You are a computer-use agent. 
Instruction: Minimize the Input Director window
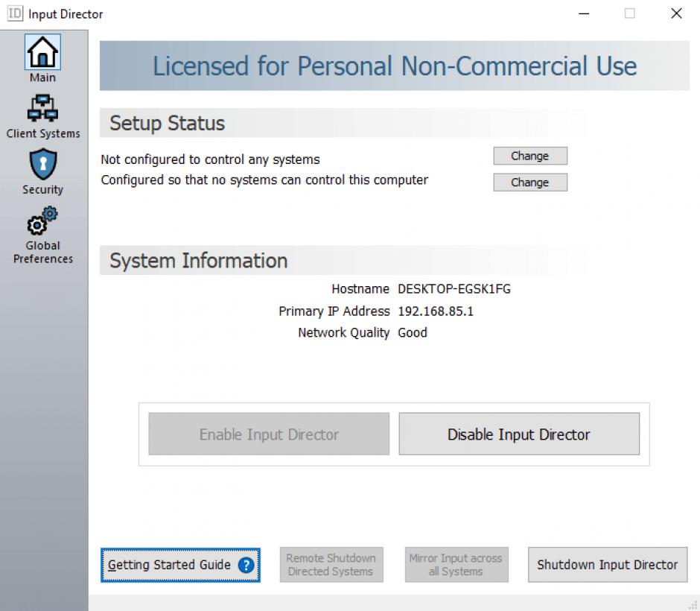coord(584,13)
